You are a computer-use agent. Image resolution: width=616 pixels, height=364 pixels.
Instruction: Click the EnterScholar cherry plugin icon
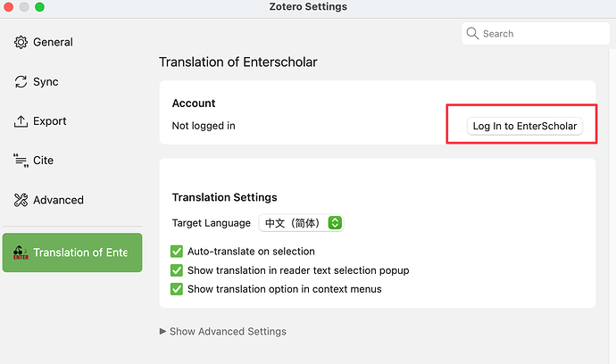[x=21, y=252]
